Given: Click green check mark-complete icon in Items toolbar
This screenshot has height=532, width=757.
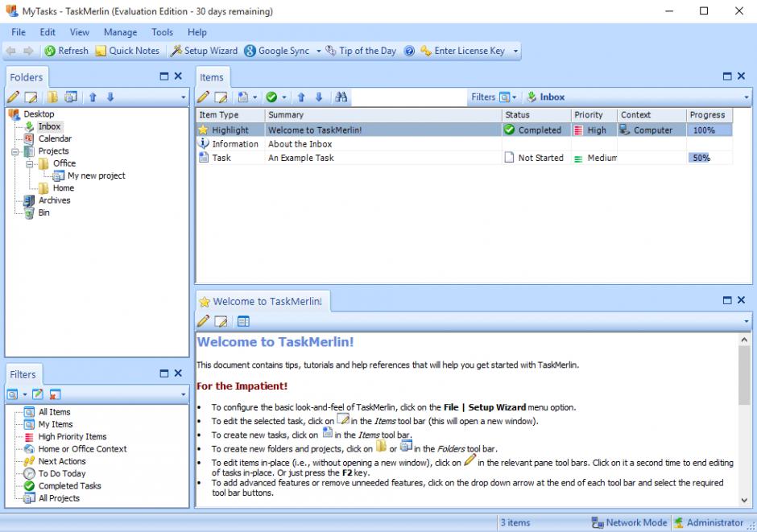Looking at the screenshot, I should (271, 97).
